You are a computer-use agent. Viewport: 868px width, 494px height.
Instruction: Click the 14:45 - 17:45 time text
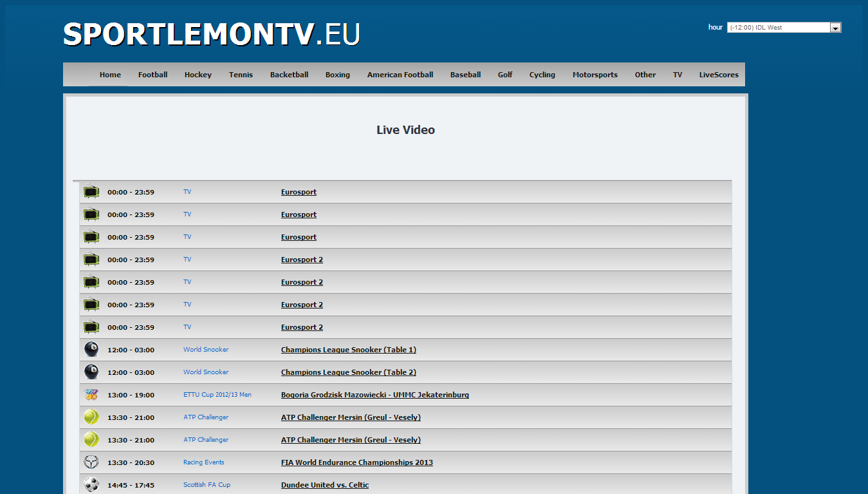click(x=131, y=485)
